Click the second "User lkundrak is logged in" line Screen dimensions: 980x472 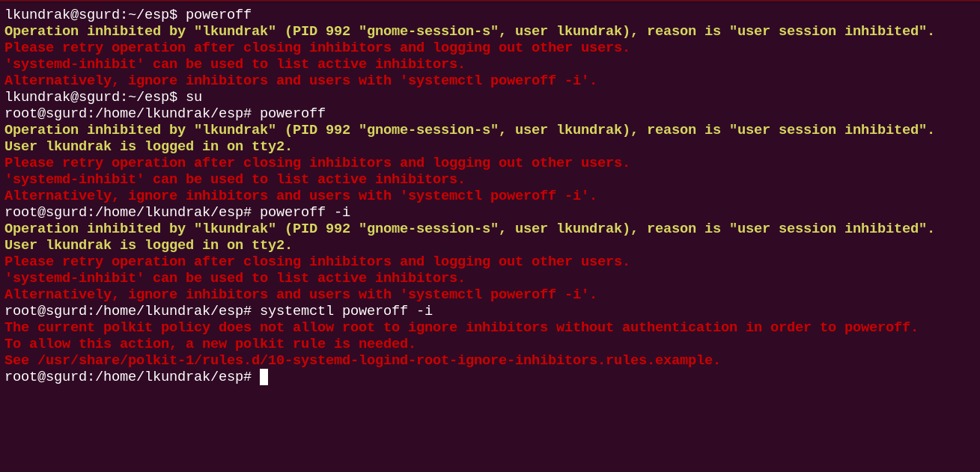click(x=148, y=245)
